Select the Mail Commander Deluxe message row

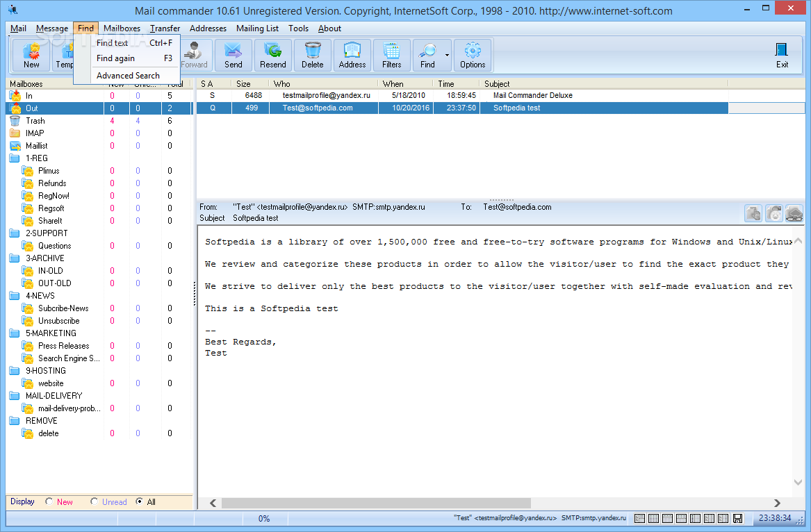pos(462,96)
